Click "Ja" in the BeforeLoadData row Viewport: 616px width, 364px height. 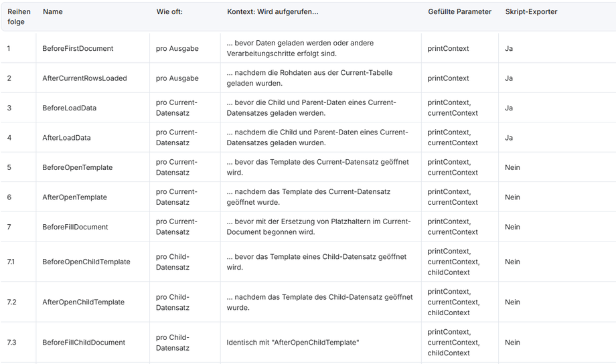point(509,108)
